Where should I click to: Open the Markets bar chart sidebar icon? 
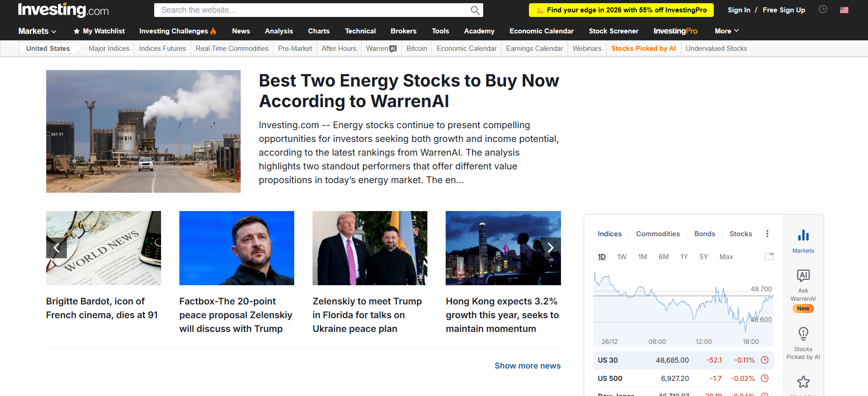[x=803, y=235]
